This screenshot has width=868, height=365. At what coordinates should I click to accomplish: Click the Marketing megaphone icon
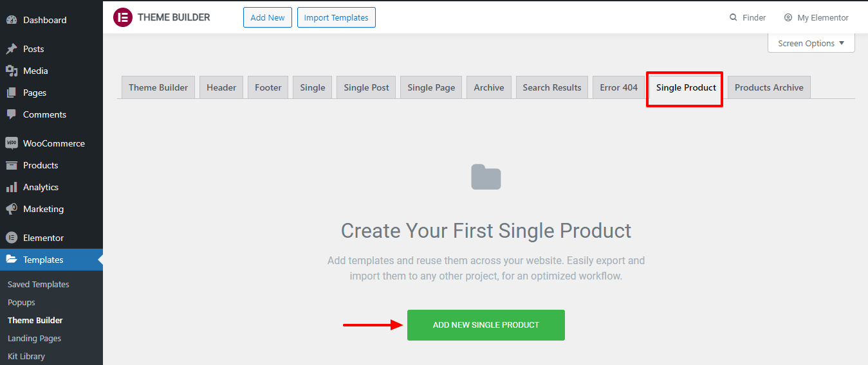pos(12,209)
